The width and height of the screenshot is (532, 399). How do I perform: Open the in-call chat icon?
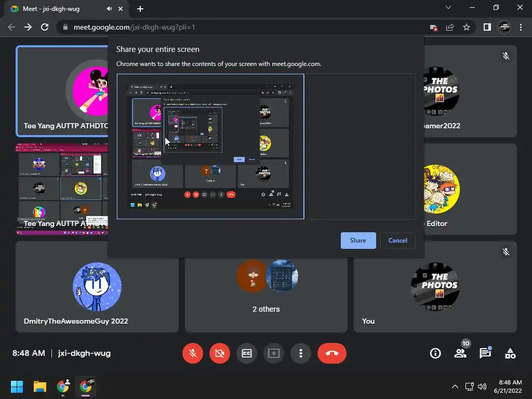485,353
